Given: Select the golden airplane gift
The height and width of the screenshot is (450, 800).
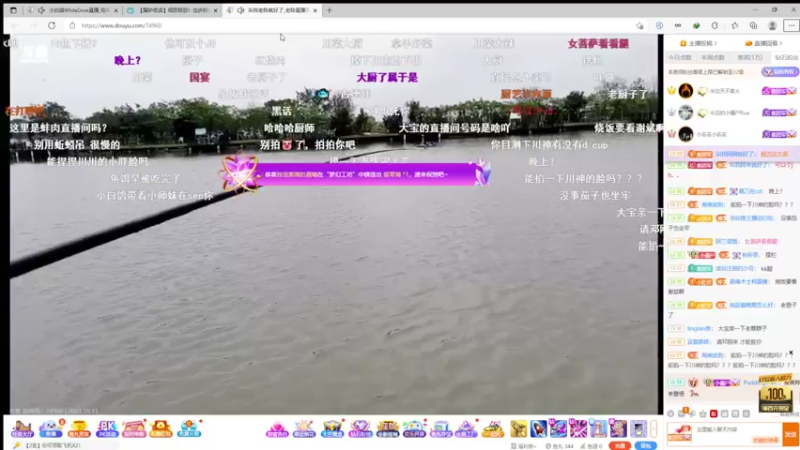Looking at the screenshot, I should pyautogui.click(x=518, y=429).
